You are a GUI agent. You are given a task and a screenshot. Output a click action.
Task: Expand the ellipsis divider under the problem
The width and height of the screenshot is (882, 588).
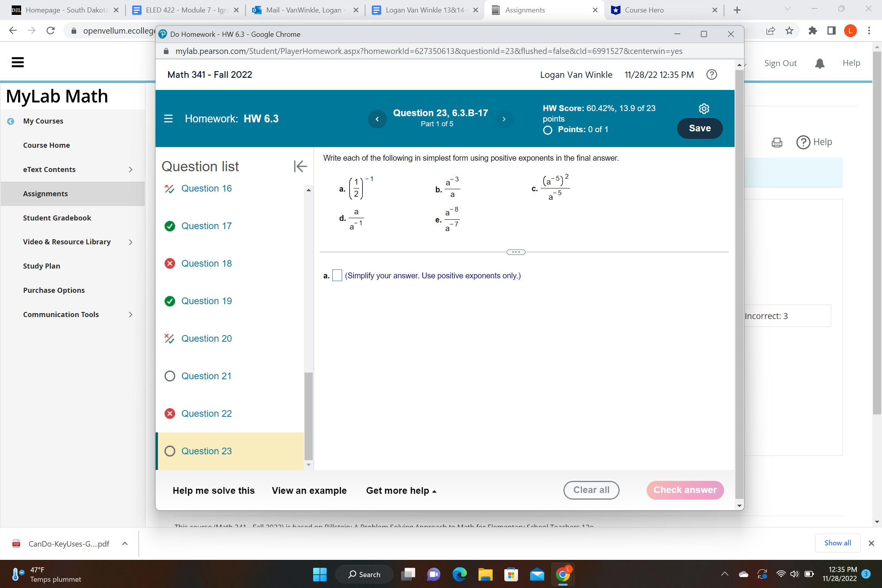click(516, 252)
